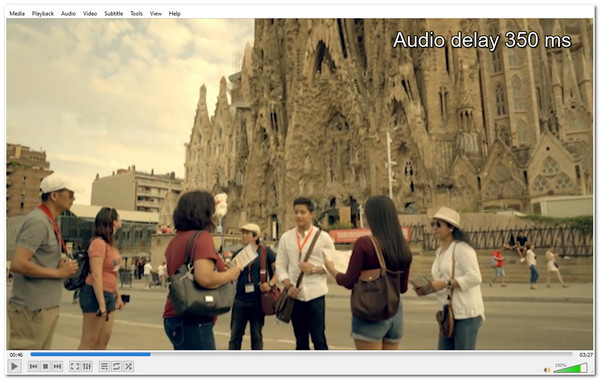Open the Audio menu
The image size is (600, 380).
point(68,13)
